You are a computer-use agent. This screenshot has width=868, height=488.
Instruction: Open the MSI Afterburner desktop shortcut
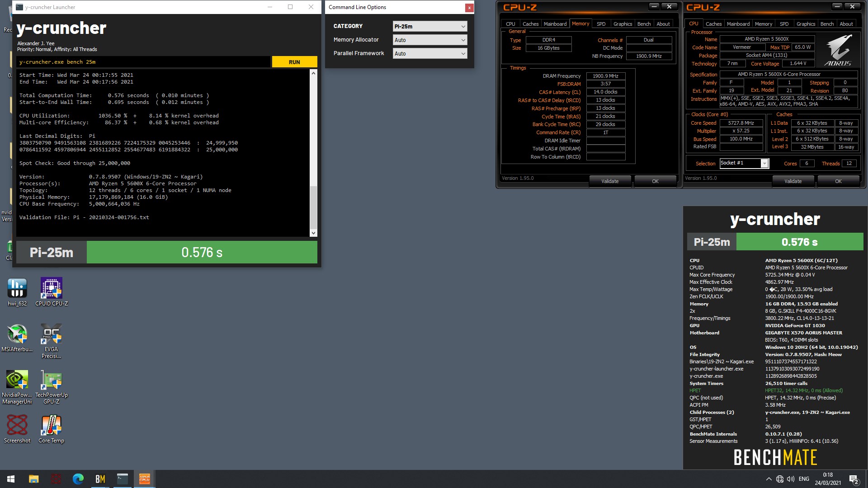(17, 338)
